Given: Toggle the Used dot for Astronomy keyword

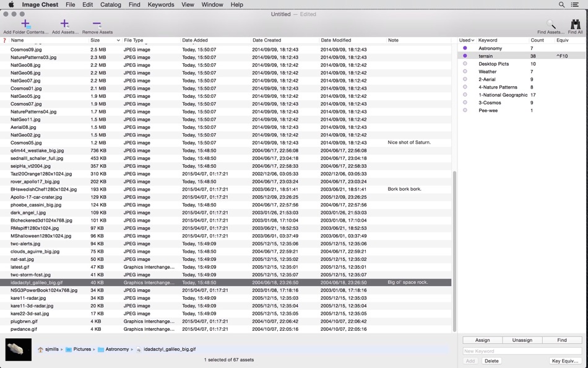Looking at the screenshot, I should coord(466,48).
